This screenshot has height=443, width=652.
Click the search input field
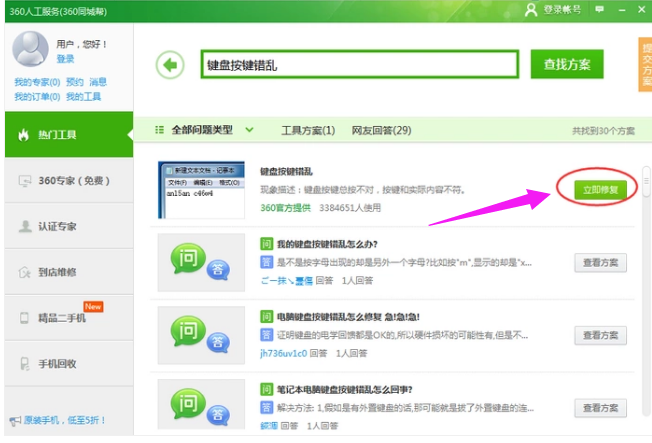coord(358,65)
